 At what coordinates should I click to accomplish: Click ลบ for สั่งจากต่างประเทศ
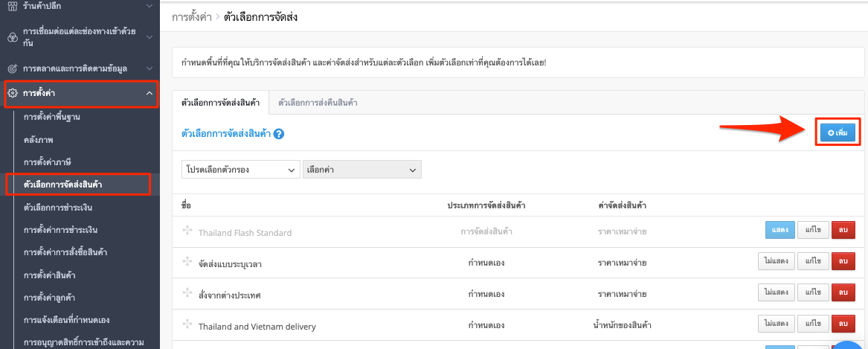point(843,292)
